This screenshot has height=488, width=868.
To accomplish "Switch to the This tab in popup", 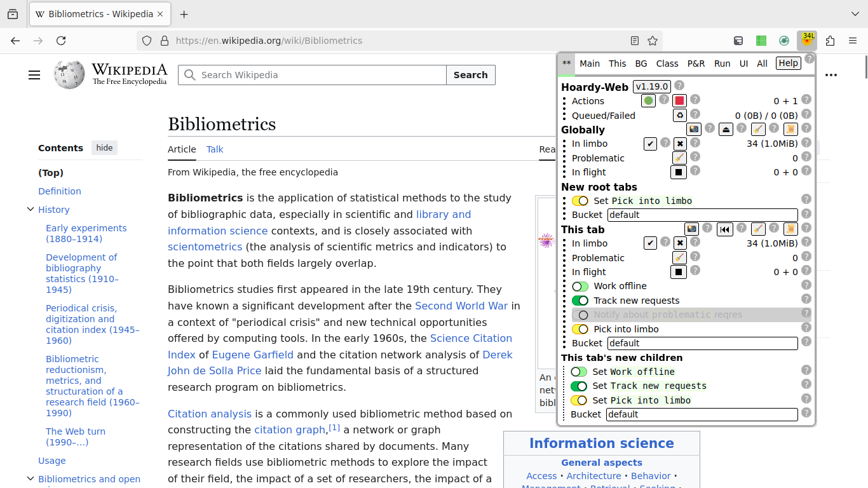I will (617, 64).
